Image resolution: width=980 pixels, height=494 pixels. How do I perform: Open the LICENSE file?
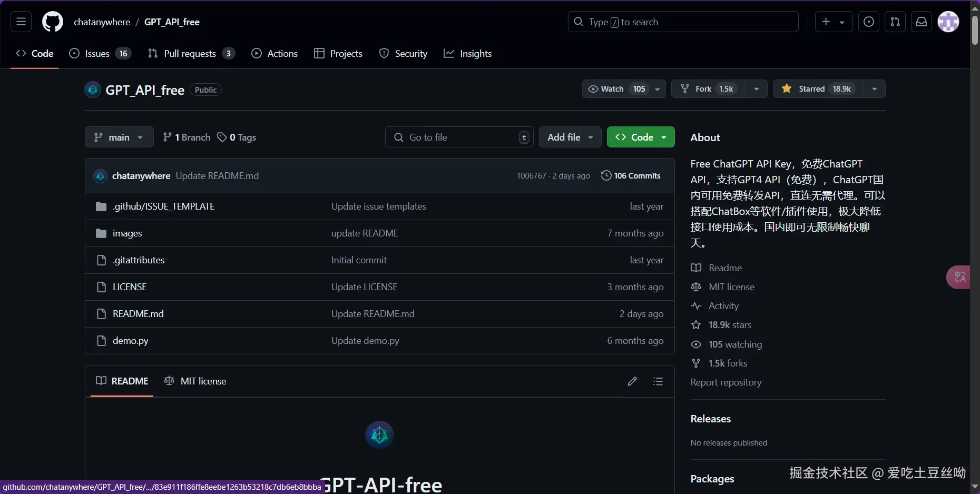(130, 287)
